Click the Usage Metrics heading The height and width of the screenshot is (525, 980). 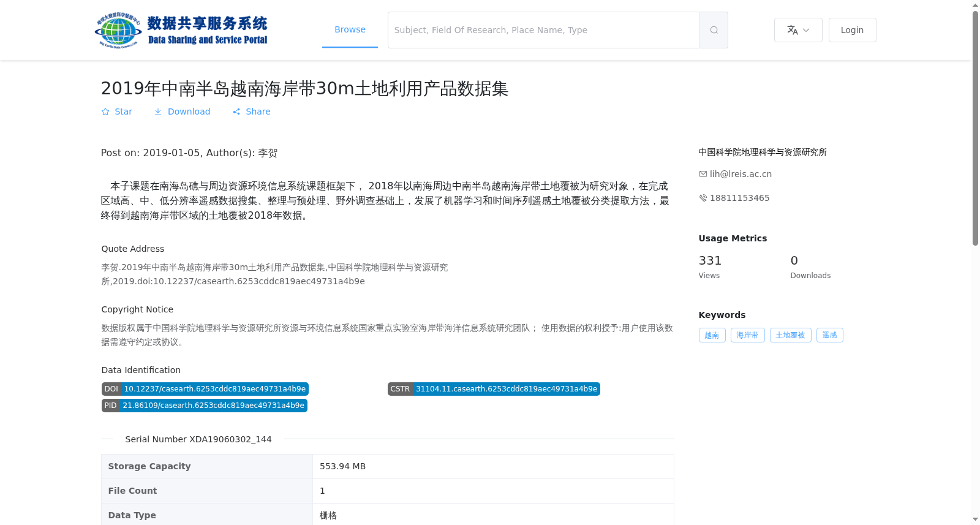click(x=733, y=238)
